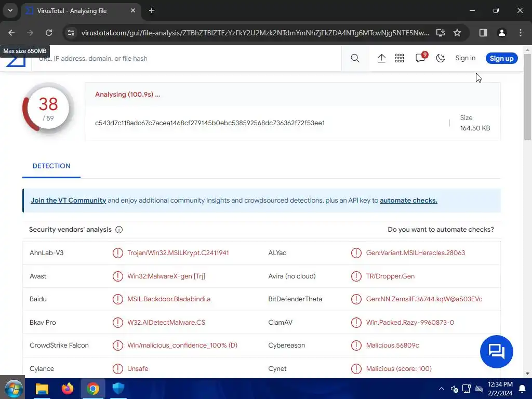Image resolution: width=532 pixels, height=399 pixels.
Task: Open the Join the VT Community link
Action: (x=68, y=200)
